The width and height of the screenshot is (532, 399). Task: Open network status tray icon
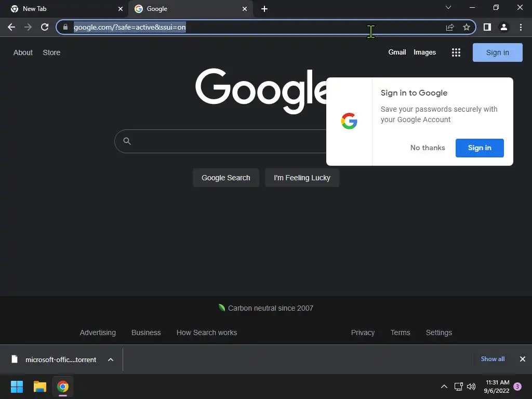[x=458, y=387]
